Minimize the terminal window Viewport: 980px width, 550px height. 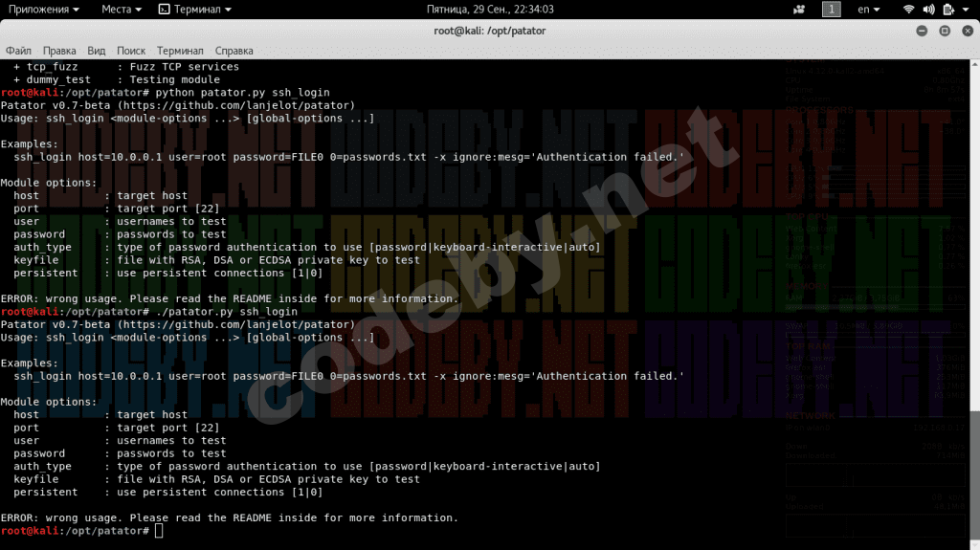pyautogui.click(x=922, y=31)
